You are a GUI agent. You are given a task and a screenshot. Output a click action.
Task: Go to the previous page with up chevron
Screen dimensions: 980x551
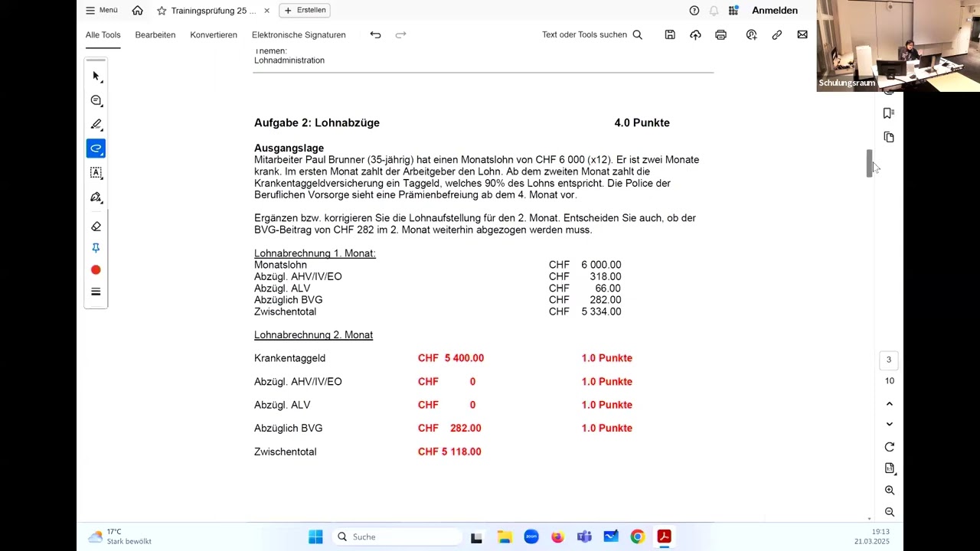pyautogui.click(x=889, y=403)
